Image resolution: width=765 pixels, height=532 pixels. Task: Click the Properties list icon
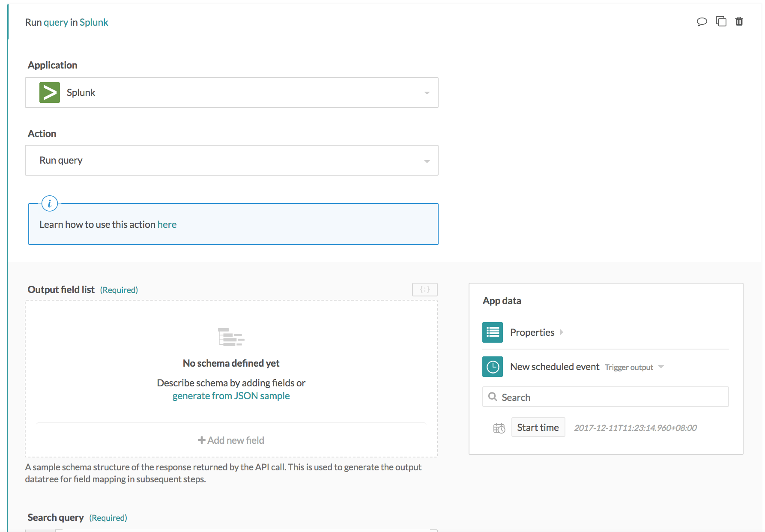[x=493, y=332]
